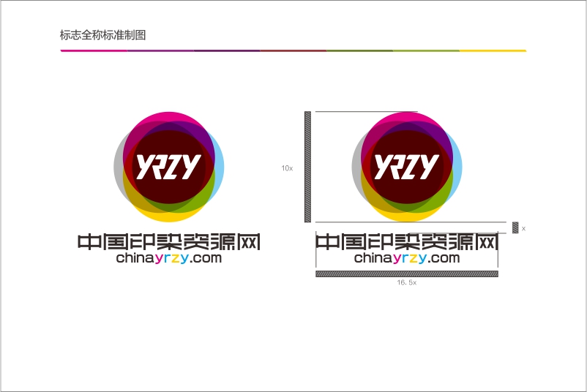Image resolution: width=587 pixels, height=392 pixels.
Task: Click the 16.5x width label
Action: [407, 282]
